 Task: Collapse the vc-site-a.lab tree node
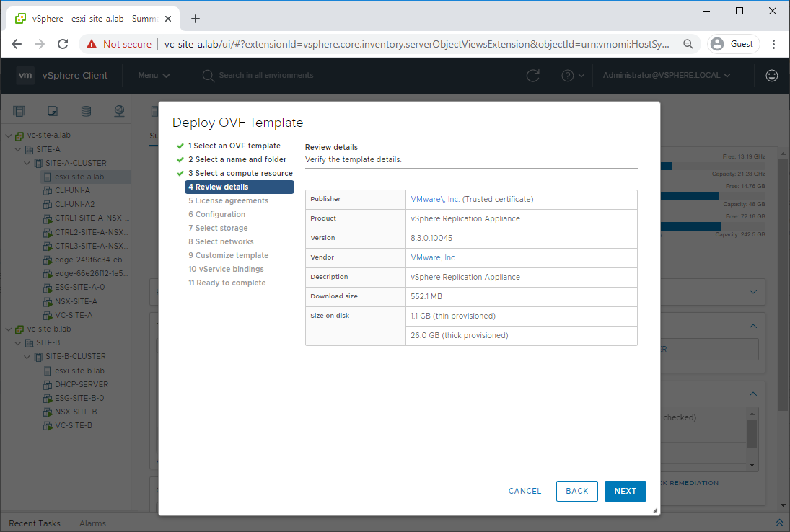tap(9, 136)
